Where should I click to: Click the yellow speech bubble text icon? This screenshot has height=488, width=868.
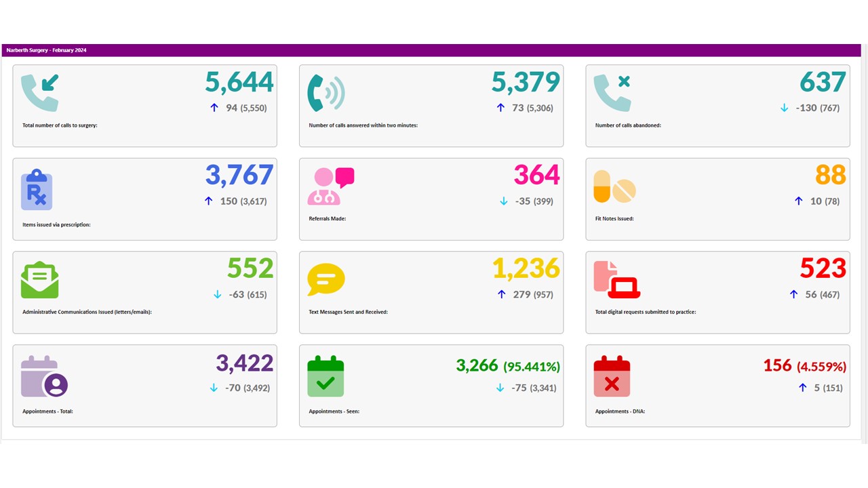pos(326,280)
